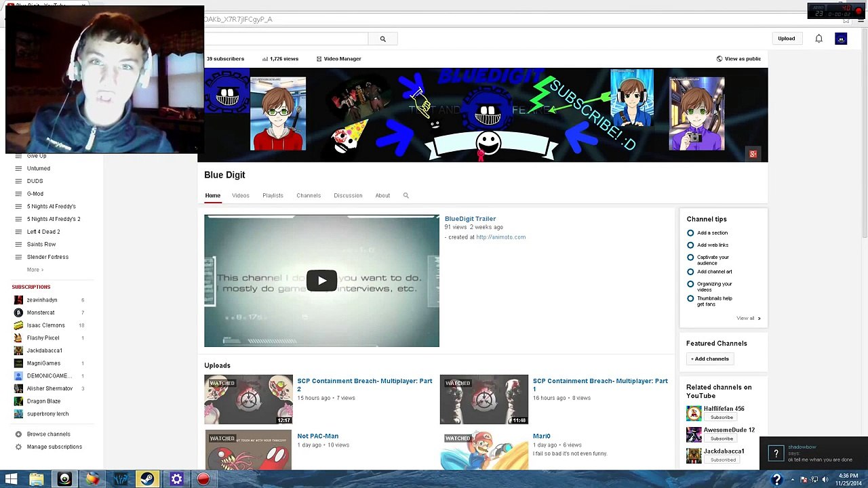This screenshot has height=488, width=868.
Task: Click MagniGames channel avatar
Action: (x=18, y=363)
